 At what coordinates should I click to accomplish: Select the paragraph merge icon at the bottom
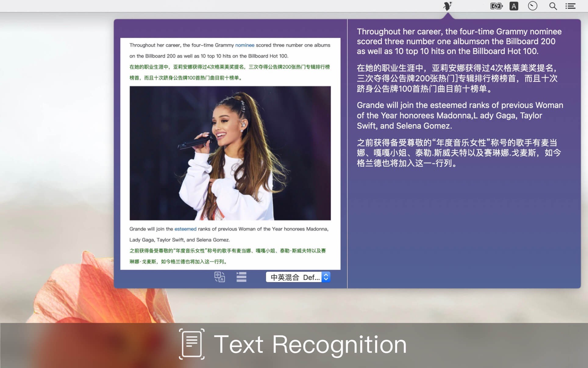[241, 277]
